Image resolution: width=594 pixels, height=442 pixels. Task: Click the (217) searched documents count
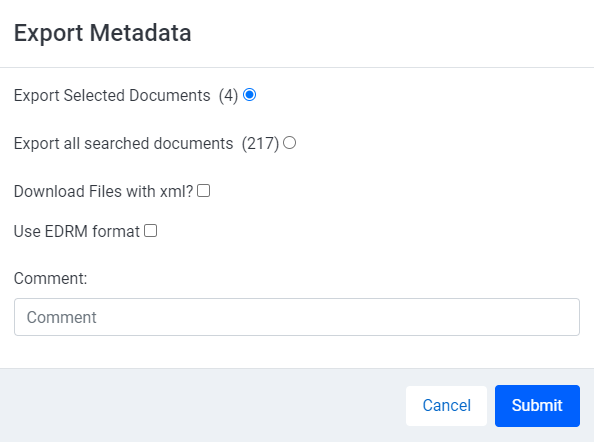coord(260,144)
